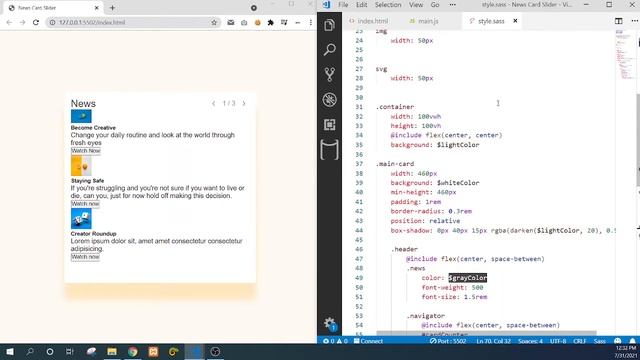The width and height of the screenshot is (640, 360).
Task: Click the Staying Safe thumbnail image
Action: (81, 166)
